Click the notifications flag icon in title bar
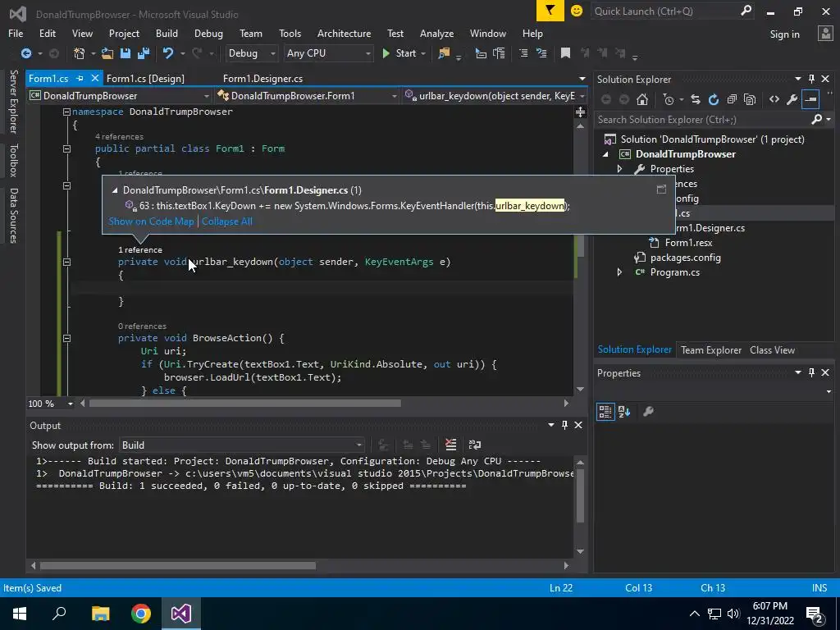 (x=550, y=11)
